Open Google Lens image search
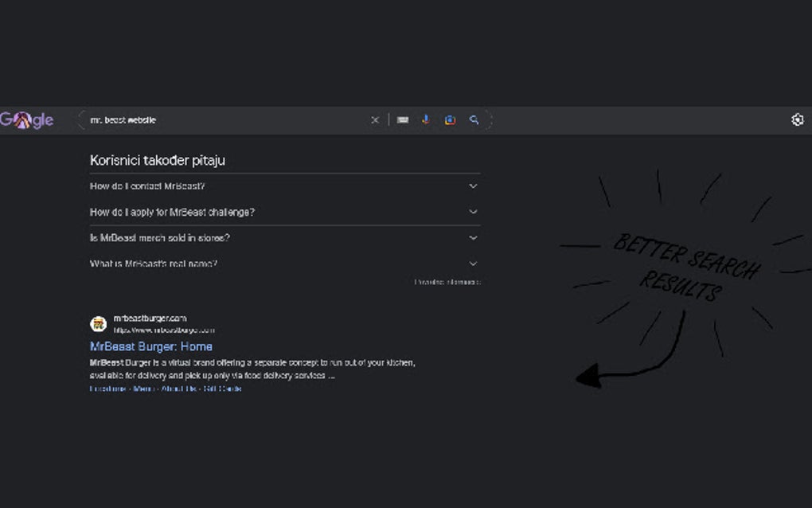Image resolution: width=812 pixels, height=508 pixels. 450,119
